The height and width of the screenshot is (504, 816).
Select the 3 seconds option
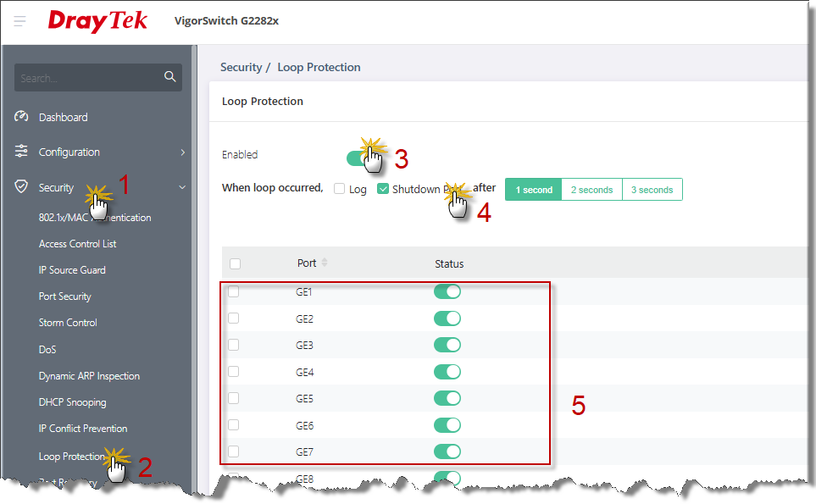652,190
